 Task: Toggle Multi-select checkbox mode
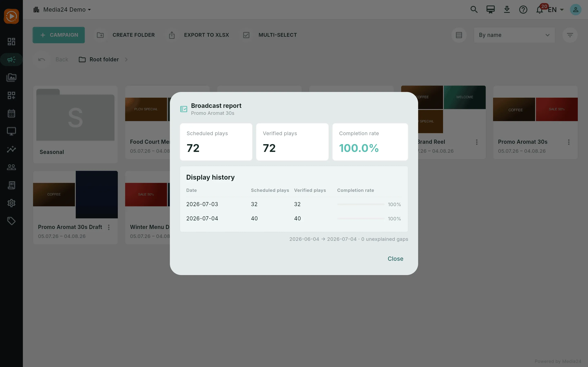(x=270, y=35)
